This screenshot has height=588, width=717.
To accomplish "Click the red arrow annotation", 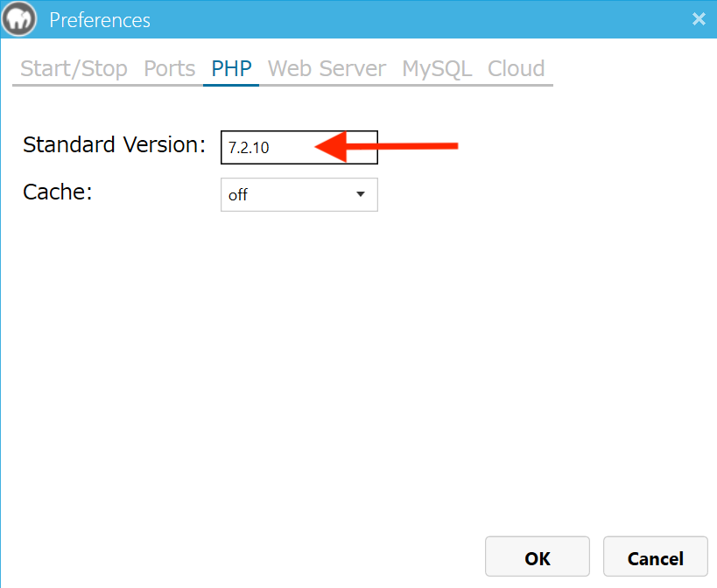I will tap(386, 146).
